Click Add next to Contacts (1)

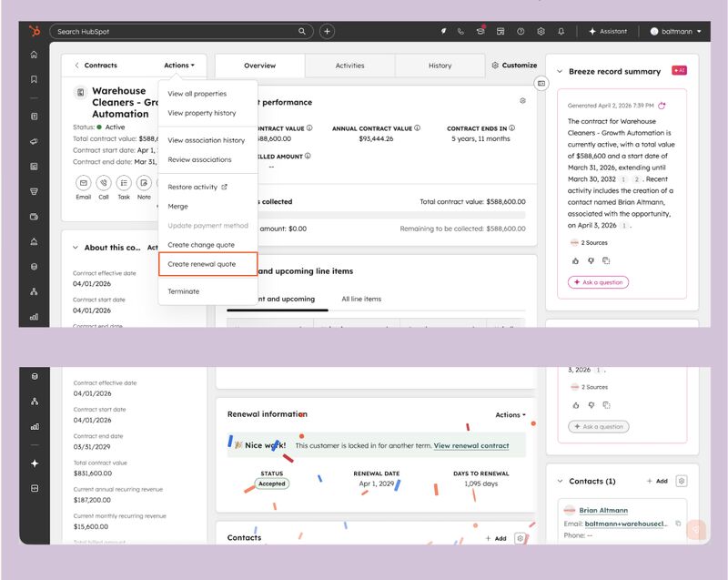click(x=657, y=481)
